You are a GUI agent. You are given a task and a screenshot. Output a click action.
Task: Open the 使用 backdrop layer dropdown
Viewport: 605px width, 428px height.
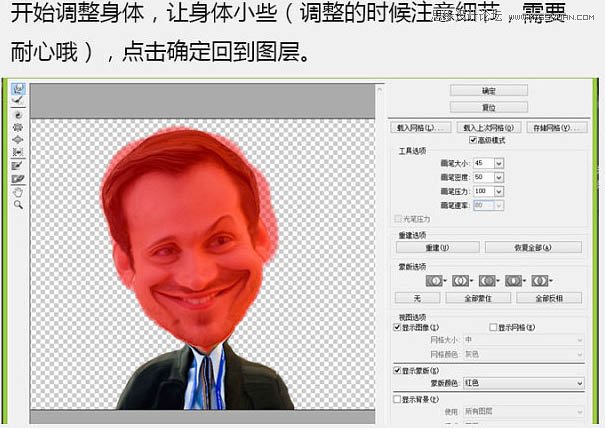click(x=524, y=412)
